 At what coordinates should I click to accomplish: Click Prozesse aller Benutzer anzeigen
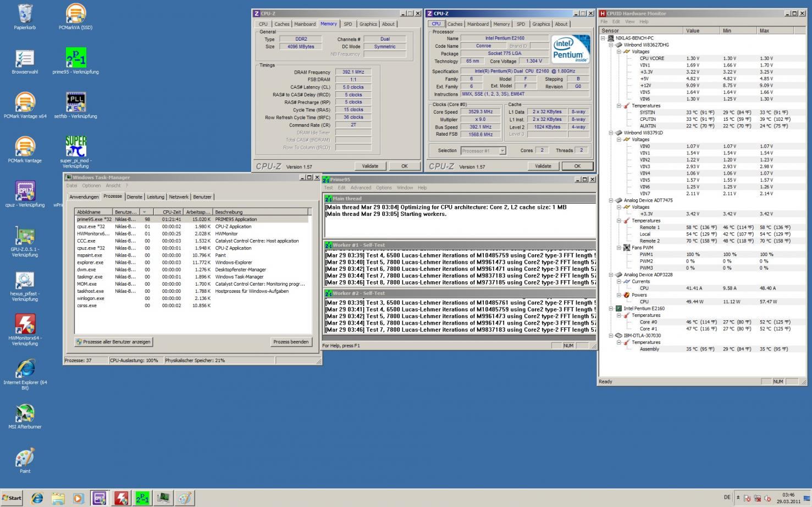tap(113, 342)
